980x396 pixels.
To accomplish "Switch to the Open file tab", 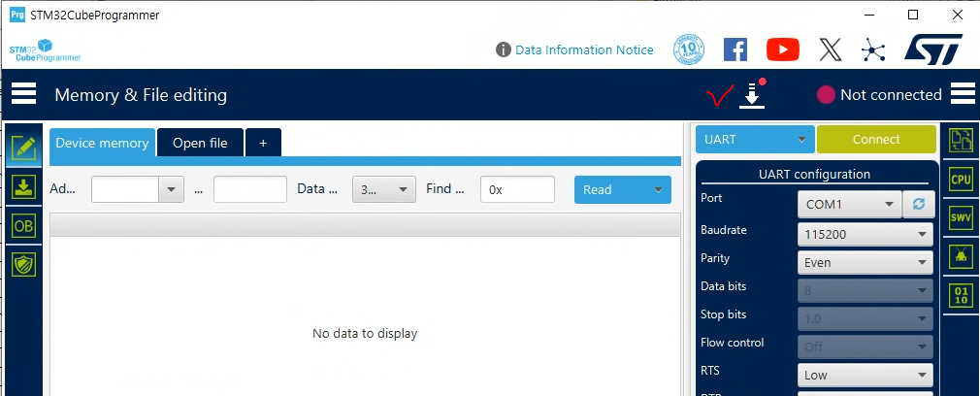I will [200, 143].
